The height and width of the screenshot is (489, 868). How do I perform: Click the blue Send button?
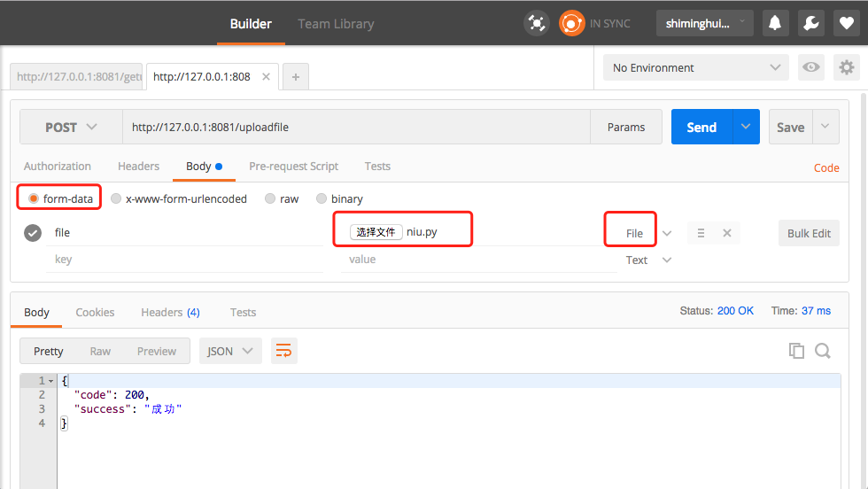click(x=701, y=127)
